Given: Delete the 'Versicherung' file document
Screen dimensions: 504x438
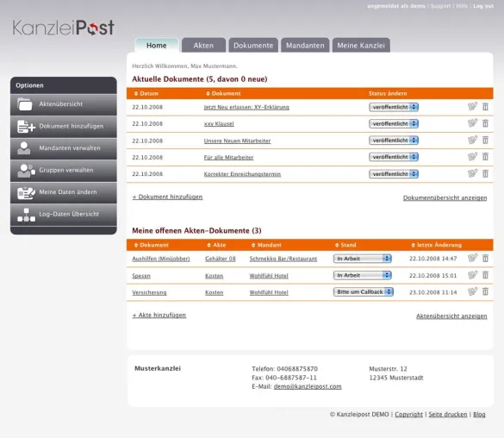Looking at the screenshot, I should tap(485, 291).
